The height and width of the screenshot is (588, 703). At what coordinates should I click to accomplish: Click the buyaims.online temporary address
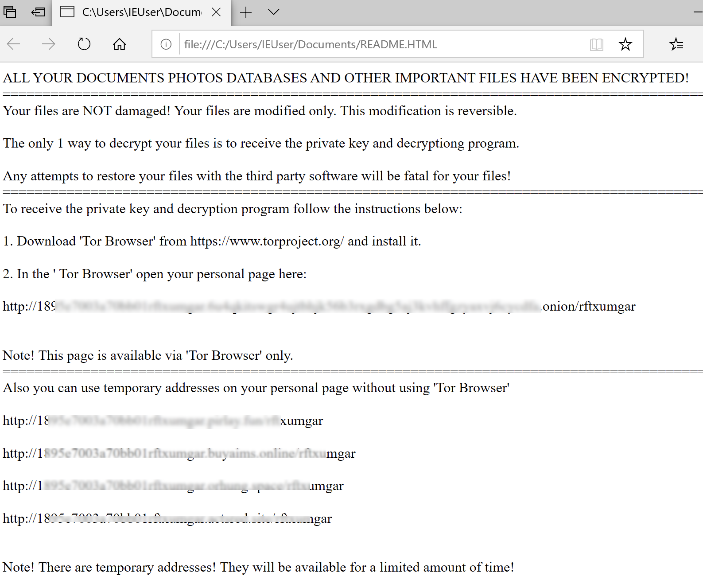pos(179,454)
